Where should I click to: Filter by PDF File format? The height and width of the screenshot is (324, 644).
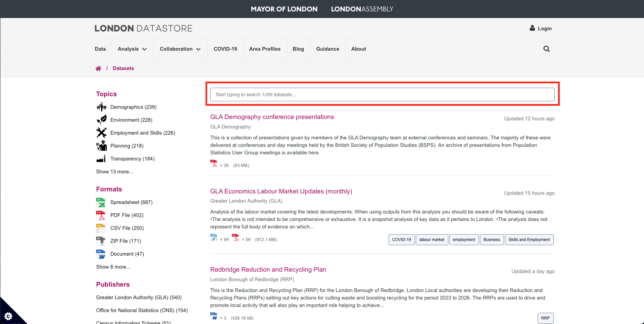coord(127,215)
